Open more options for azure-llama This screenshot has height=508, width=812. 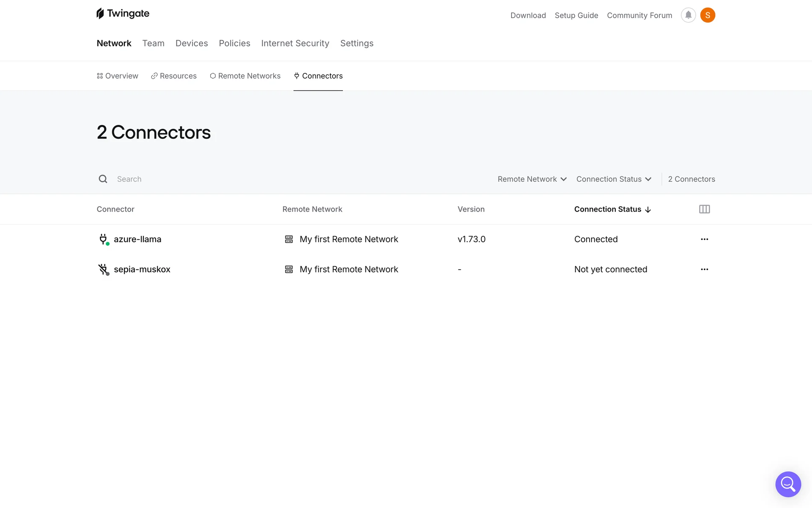(x=704, y=239)
